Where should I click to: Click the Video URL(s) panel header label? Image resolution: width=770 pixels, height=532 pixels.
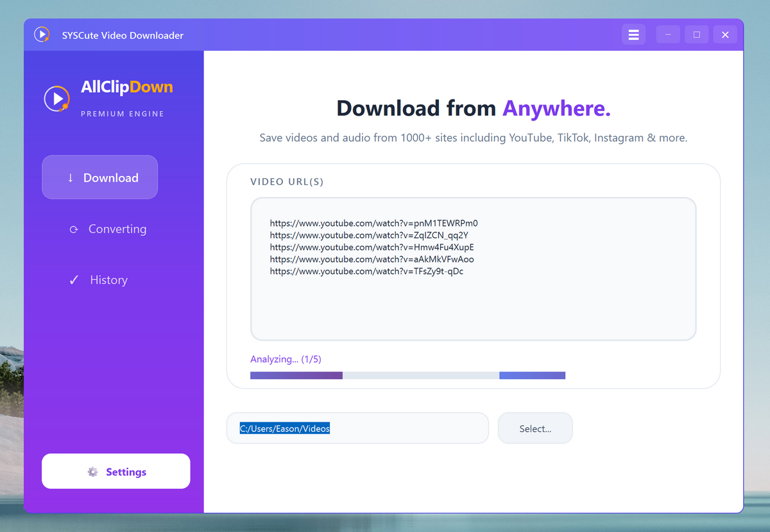(x=286, y=182)
